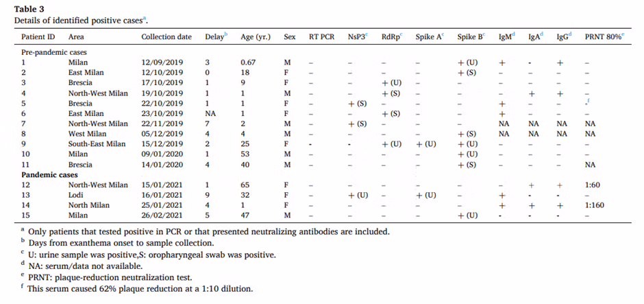Click the 'RT PCR' column header
The height and width of the screenshot is (304, 644).
pos(321,36)
